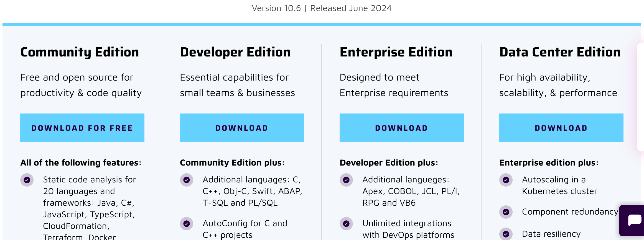Click checkmark icon beside Additional languages: C
Viewport: 644px width, 240px height.
click(187, 180)
